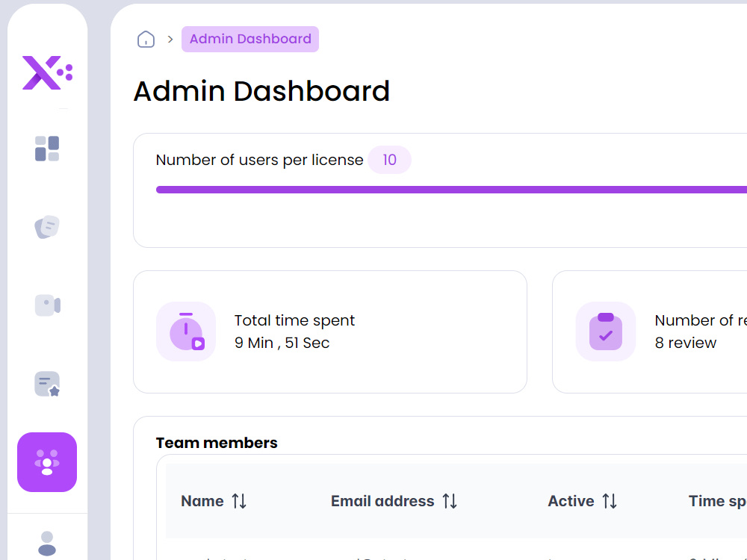Viewport: 747px width, 560px height.
Task: Click the license usage progress bar
Action: pyautogui.click(x=451, y=190)
